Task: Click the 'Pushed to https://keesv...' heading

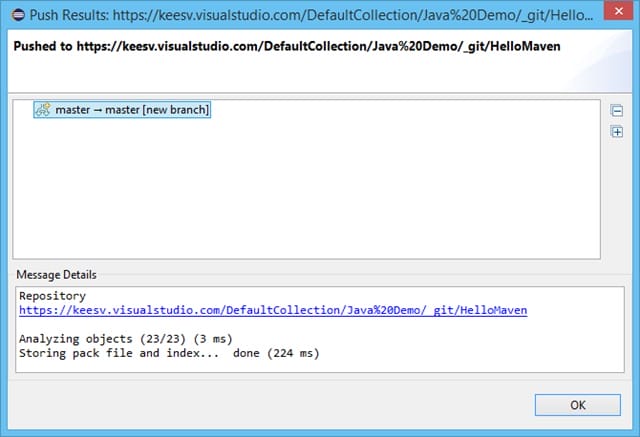Action: click(287, 46)
